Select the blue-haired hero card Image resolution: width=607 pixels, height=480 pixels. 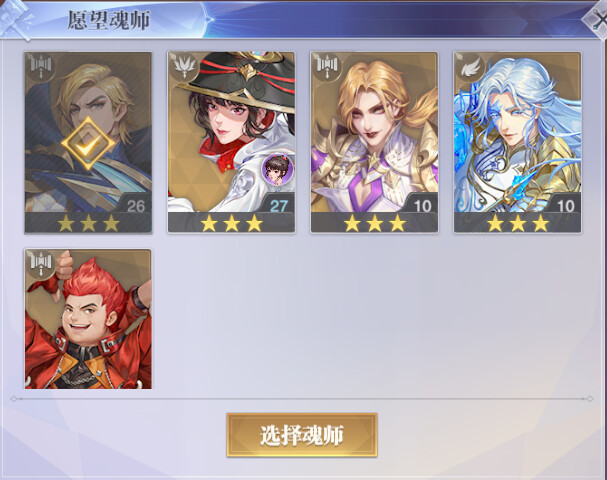[x=518, y=142]
